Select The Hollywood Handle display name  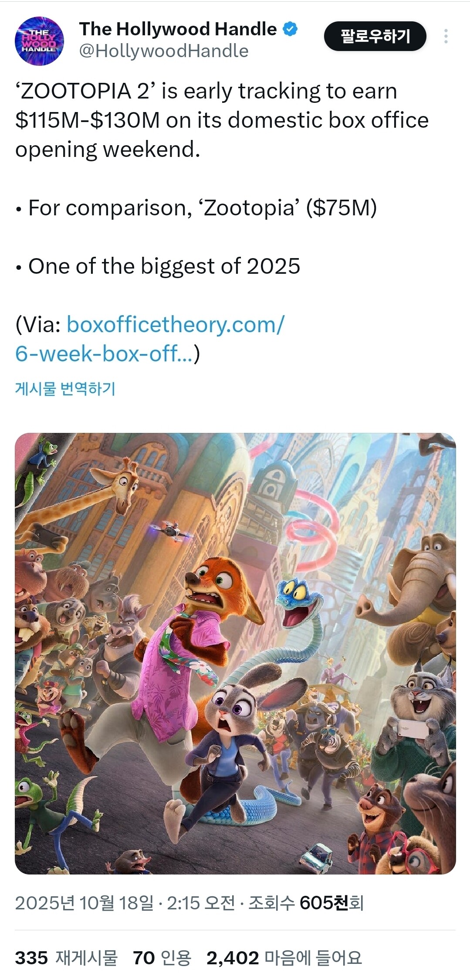tap(178, 29)
